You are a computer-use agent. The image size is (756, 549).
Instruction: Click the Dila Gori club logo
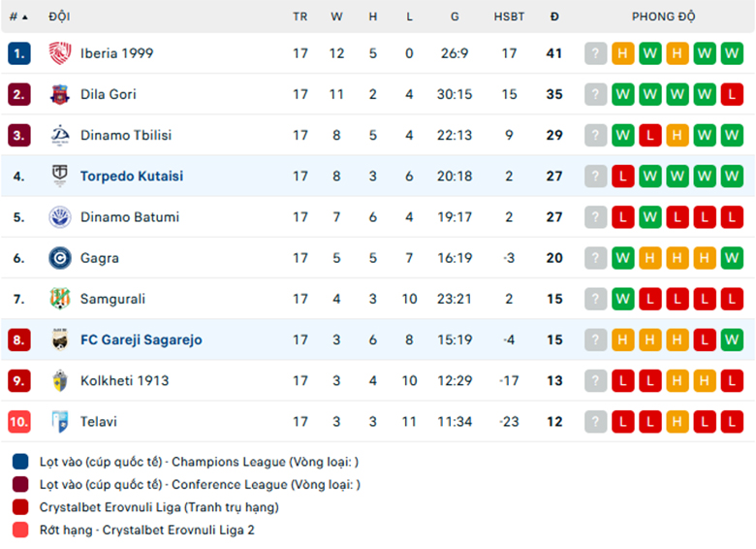[x=60, y=94]
